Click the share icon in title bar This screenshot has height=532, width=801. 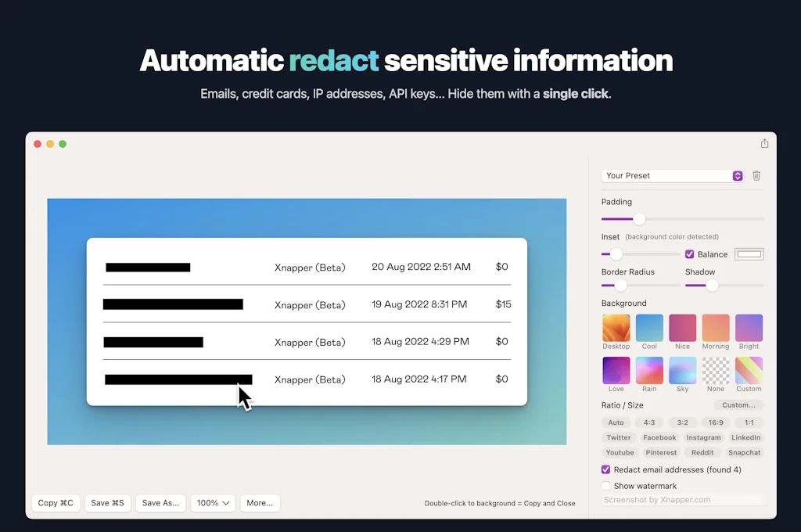[764, 143]
